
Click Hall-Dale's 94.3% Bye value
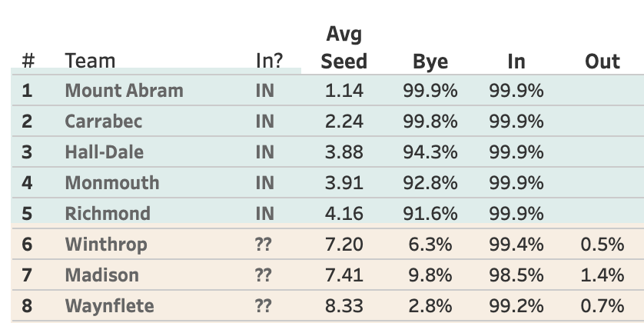430,152
